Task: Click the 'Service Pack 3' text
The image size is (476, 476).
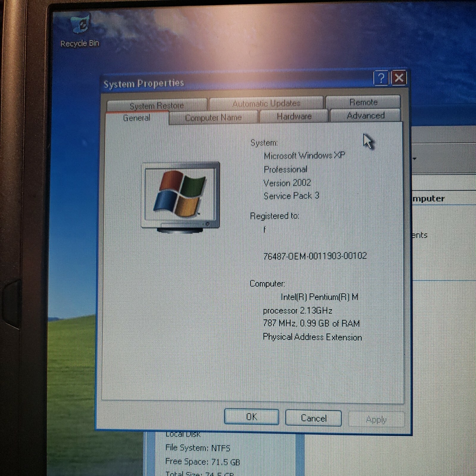Action: click(291, 196)
